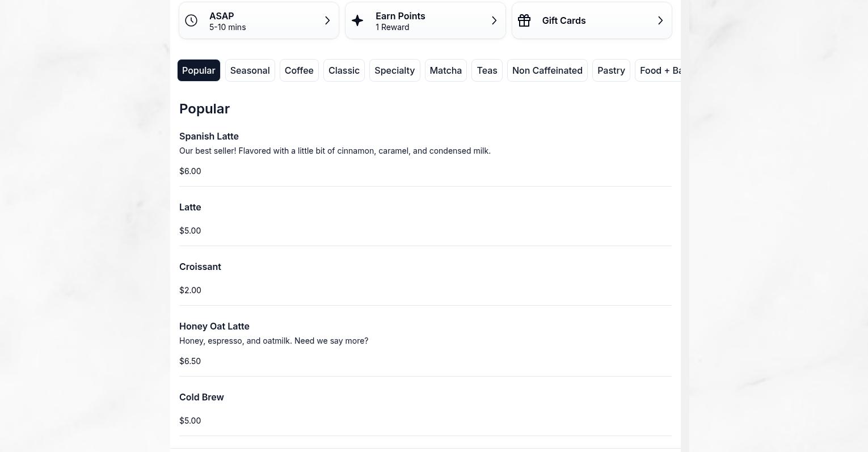
Task: Select the Popular category tab
Action: (x=199, y=70)
